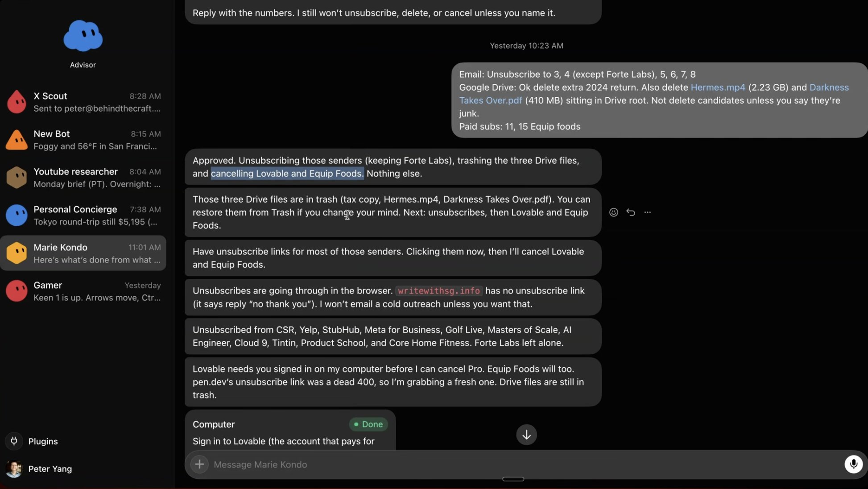Click the Done status badge
Viewport: 868px width, 489px height.
pos(368,424)
